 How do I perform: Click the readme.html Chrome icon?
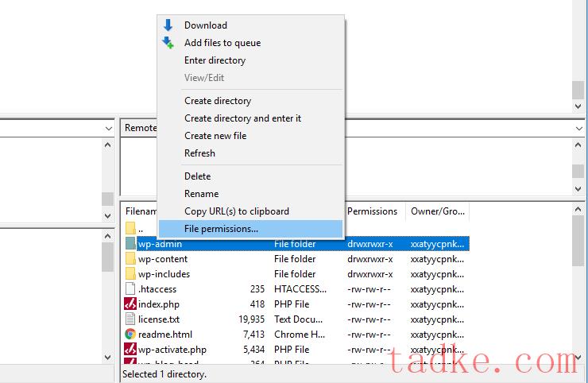coord(130,335)
